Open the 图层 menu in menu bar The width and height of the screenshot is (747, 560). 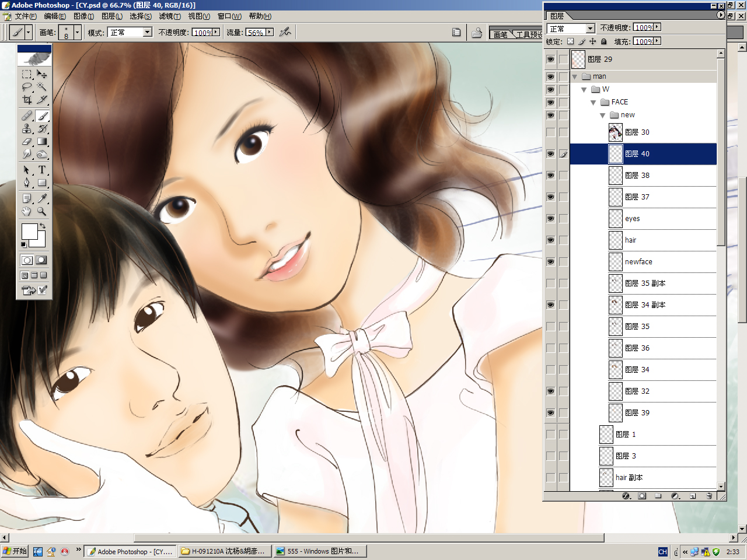[x=112, y=16]
